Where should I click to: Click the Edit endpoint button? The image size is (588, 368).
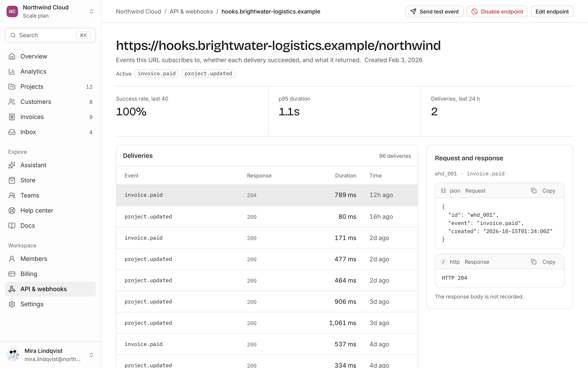552,11
